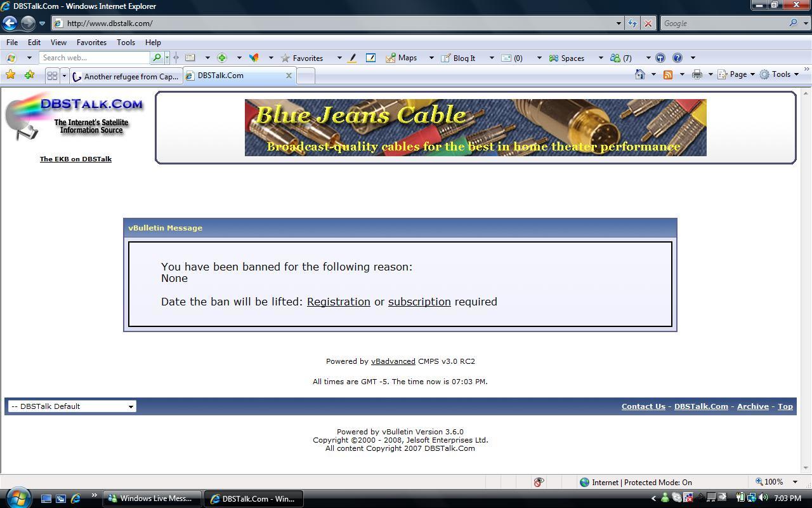Open the Edit menu
This screenshot has width=812, height=508.
(x=34, y=42)
